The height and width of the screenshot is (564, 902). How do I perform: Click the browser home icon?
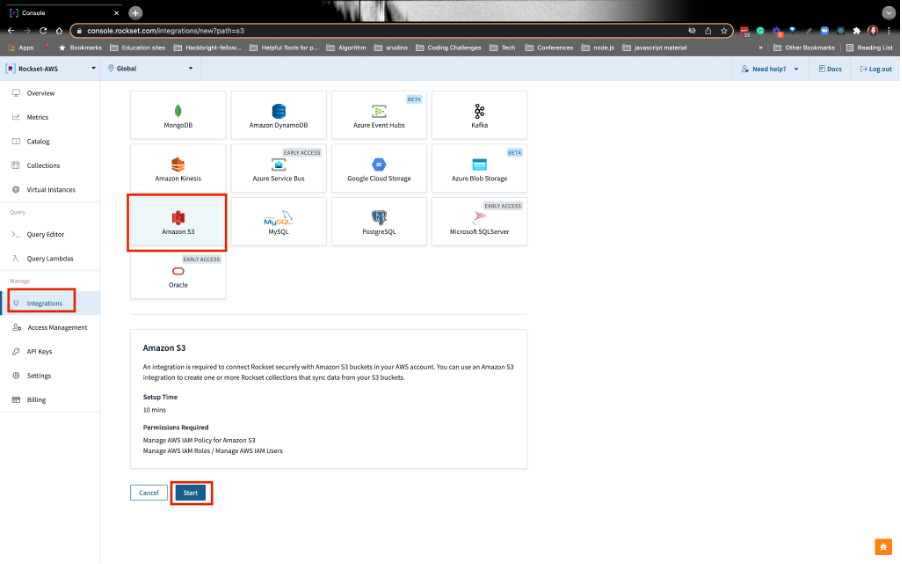coord(59,31)
